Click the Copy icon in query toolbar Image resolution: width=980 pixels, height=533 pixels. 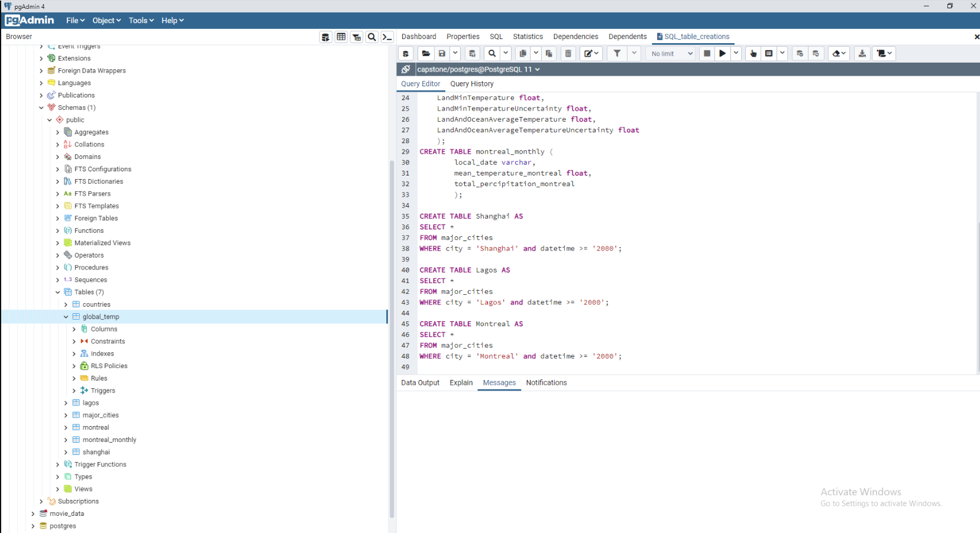pos(523,54)
